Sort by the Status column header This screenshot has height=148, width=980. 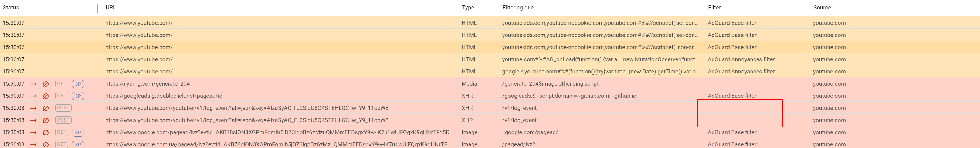[11, 8]
